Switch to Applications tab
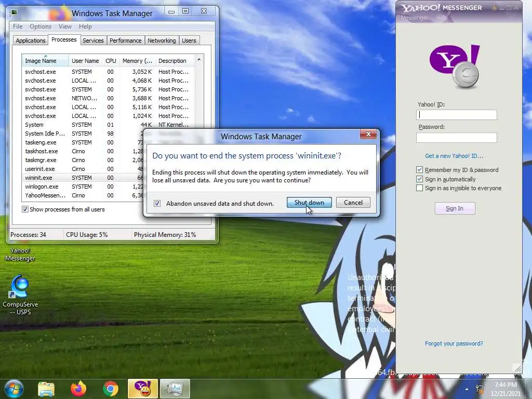Screen dimensions: 532x399 pyautogui.click(x=31, y=41)
